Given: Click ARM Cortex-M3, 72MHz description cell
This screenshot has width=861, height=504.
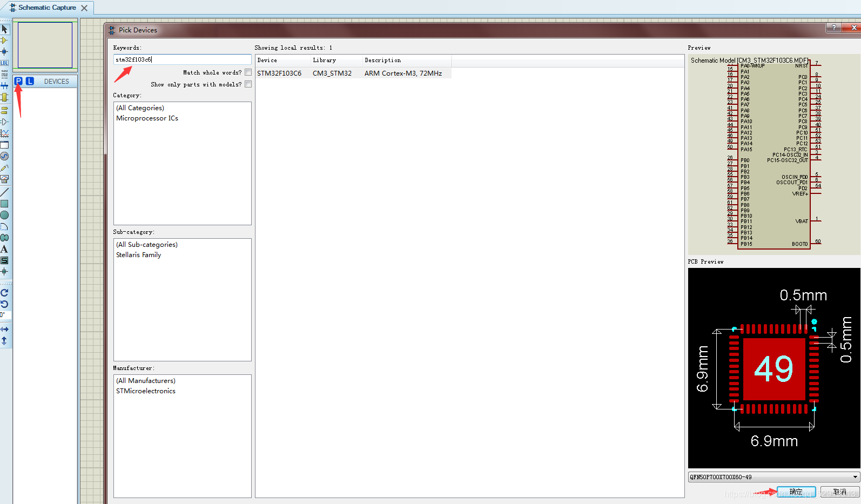Looking at the screenshot, I should point(403,73).
